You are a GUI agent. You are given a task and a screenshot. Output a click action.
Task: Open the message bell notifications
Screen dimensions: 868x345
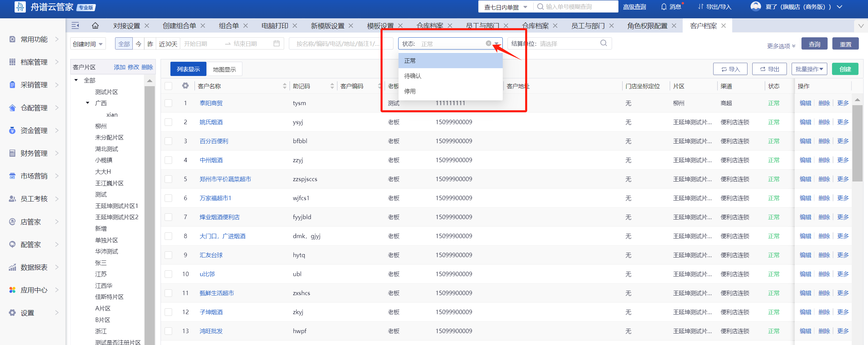pos(664,7)
